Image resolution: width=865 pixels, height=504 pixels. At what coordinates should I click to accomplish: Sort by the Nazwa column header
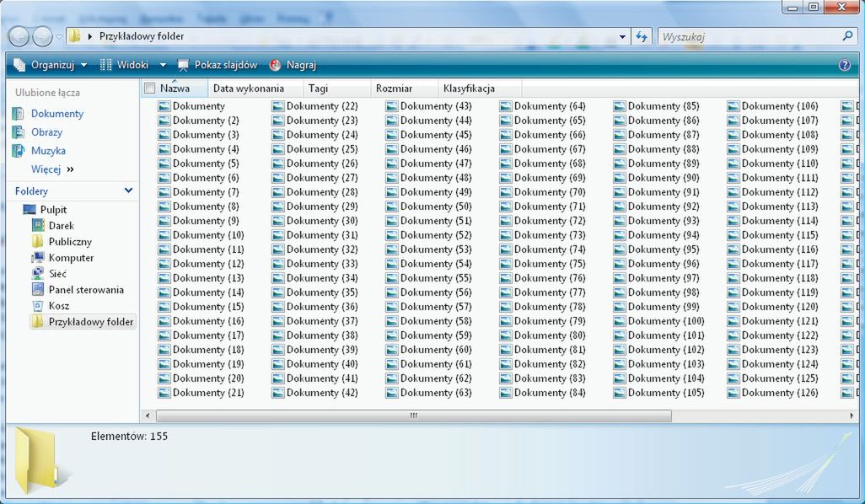(175, 88)
